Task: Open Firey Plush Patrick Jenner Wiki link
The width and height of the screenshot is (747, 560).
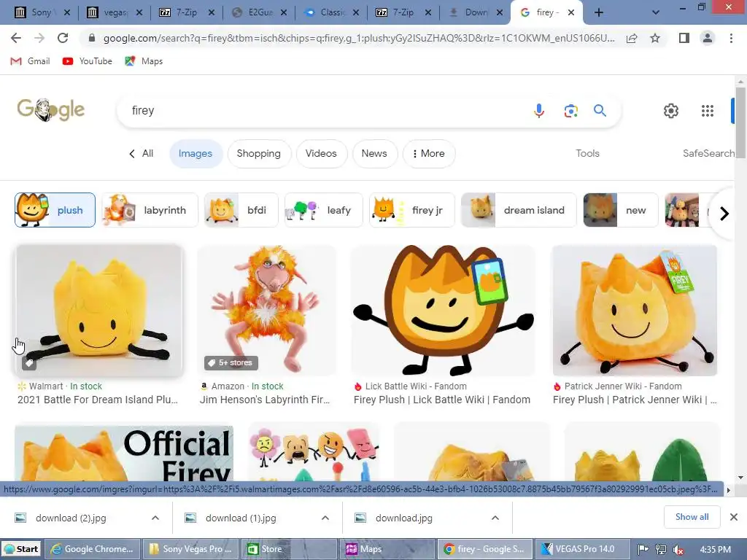Action: pyautogui.click(x=635, y=400)
